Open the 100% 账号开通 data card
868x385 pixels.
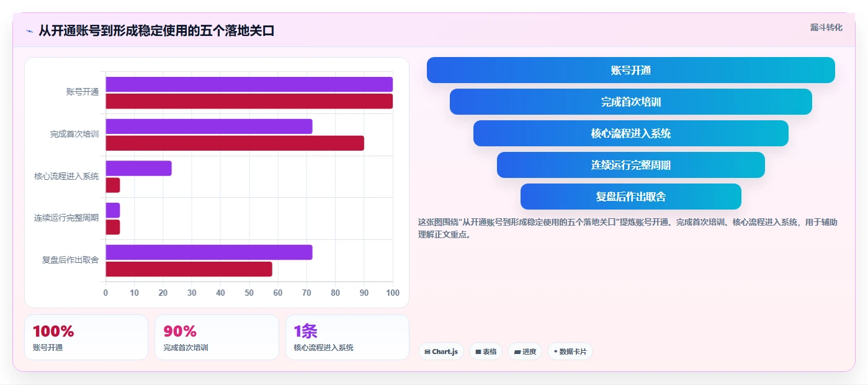[86, 337]
